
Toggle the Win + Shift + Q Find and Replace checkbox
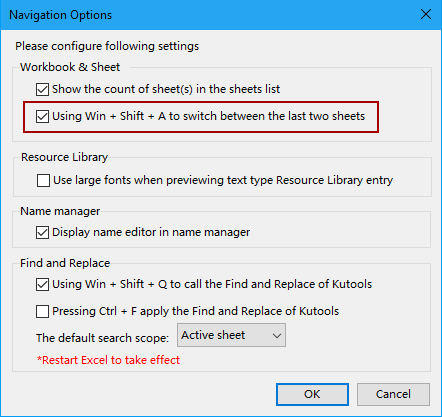pos(42,285)
